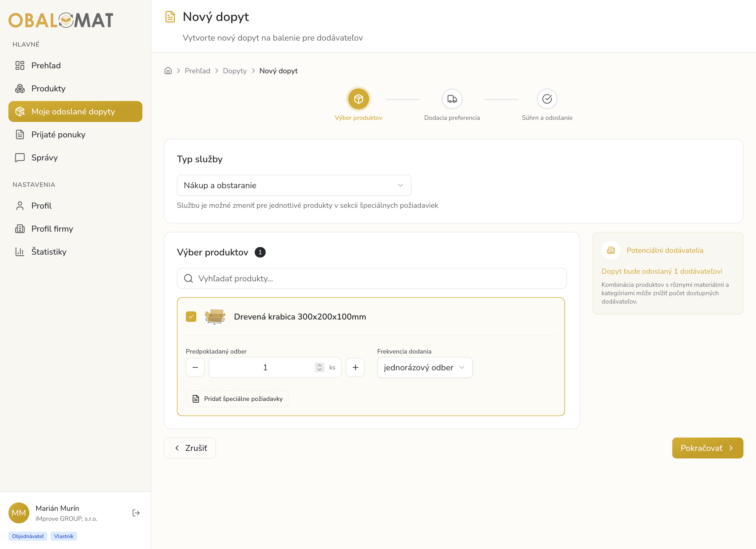Open Prijaté ponuky in sidebar
756x549 pixels.
point(58,135)
